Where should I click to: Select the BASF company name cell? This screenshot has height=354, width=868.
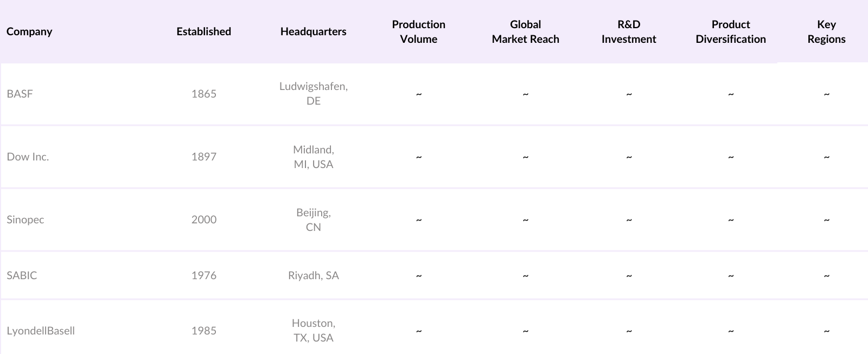click(20, 94)
